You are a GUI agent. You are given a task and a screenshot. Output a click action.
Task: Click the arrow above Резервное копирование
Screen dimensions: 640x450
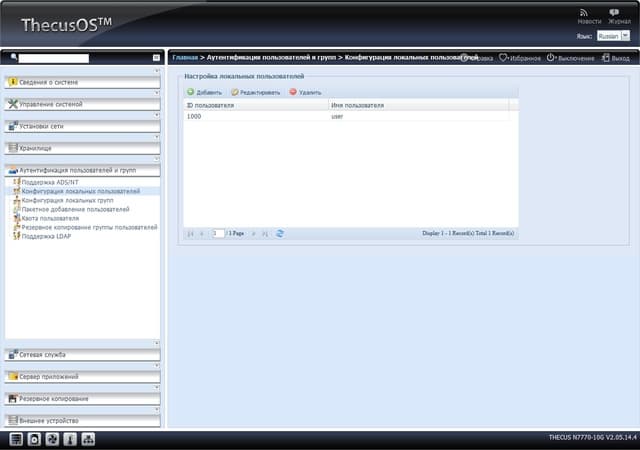157,388
